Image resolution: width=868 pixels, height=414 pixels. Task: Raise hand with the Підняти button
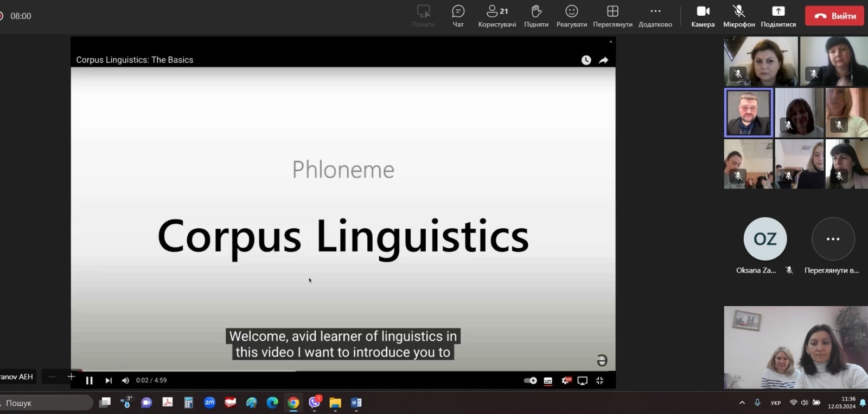coord(536,15)
